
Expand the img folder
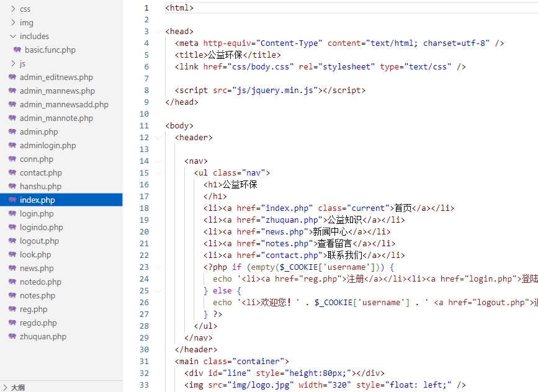coord(13,22)
